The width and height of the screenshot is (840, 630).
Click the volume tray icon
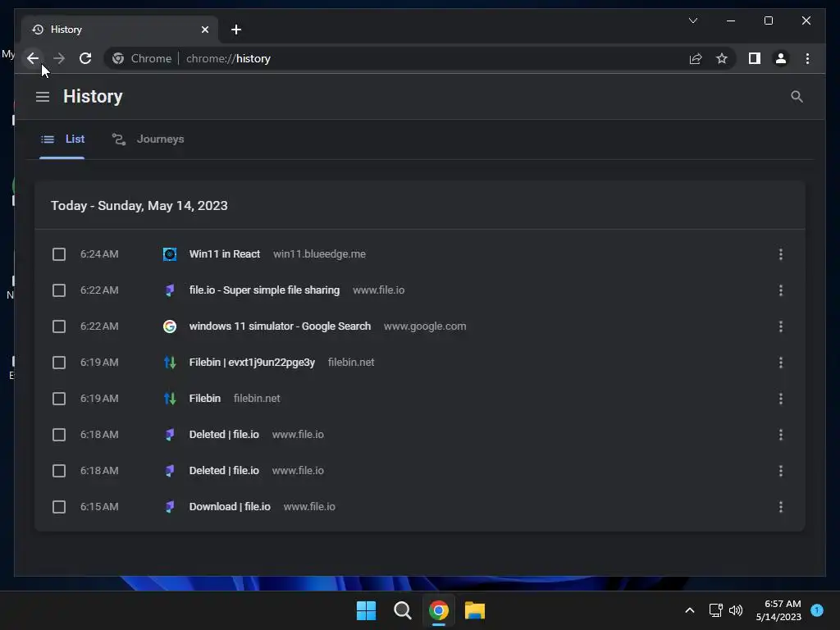(x=736, y=610)
